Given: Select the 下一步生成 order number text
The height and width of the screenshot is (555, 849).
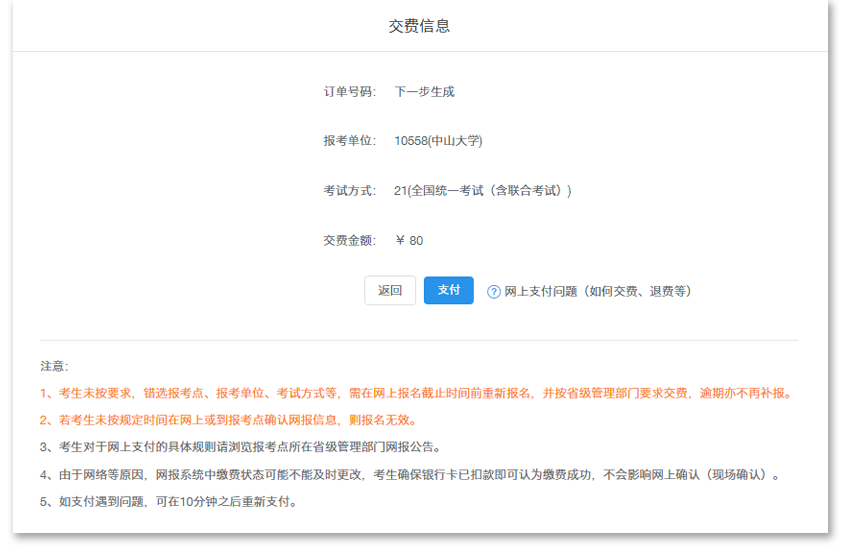Looking at the screenshot, I should pos(424,92).
